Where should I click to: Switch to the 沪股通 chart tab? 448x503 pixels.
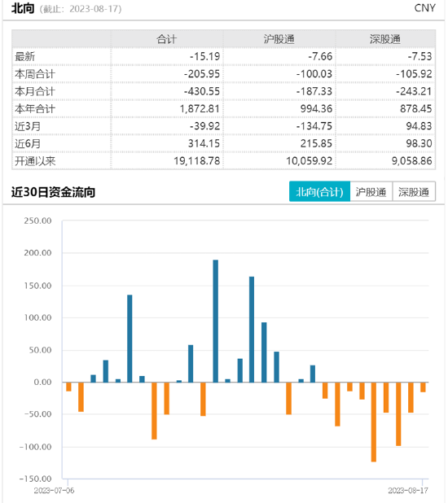(x=371, y=191)
